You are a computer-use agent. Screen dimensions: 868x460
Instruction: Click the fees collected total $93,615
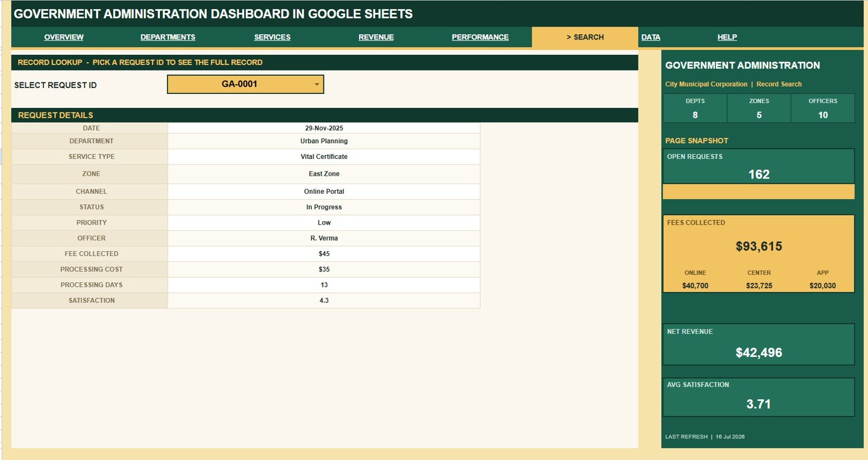pyautogui.click(x=759, y=246)
